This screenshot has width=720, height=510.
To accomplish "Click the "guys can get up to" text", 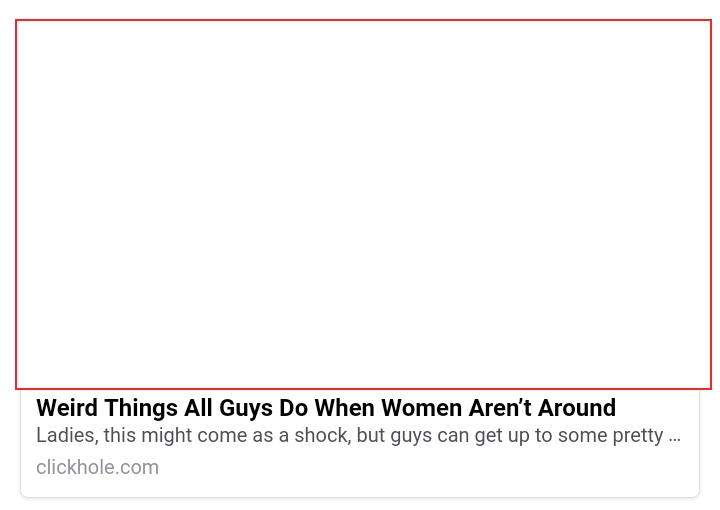I will (x=460, y=435).
